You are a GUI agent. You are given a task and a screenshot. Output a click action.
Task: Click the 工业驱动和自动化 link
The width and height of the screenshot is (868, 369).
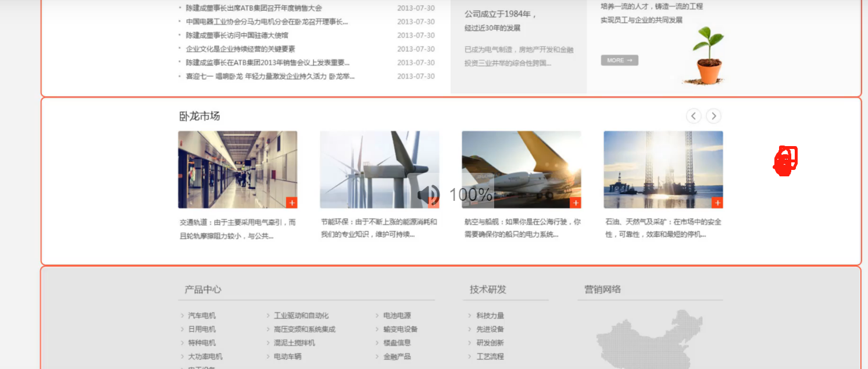click(x=301, y=315)
